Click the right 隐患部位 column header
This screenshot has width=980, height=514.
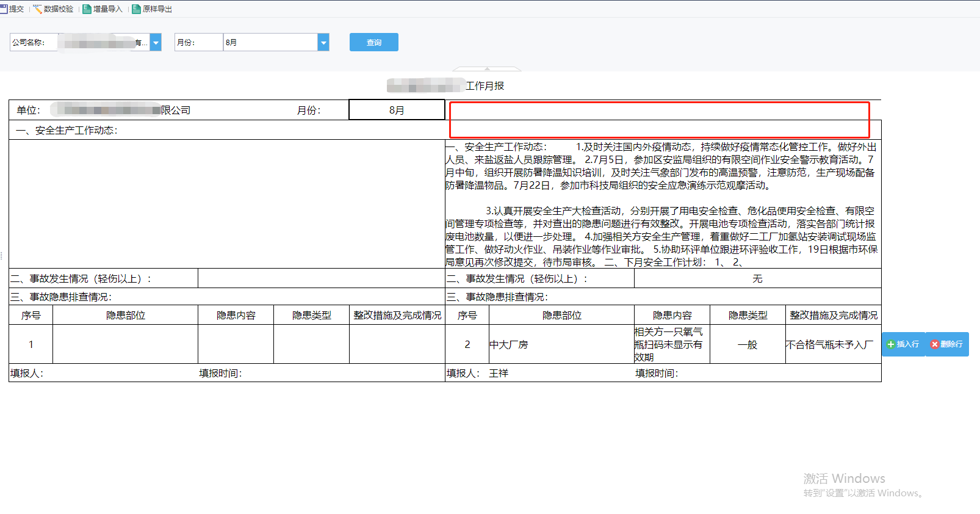point(562,315)
